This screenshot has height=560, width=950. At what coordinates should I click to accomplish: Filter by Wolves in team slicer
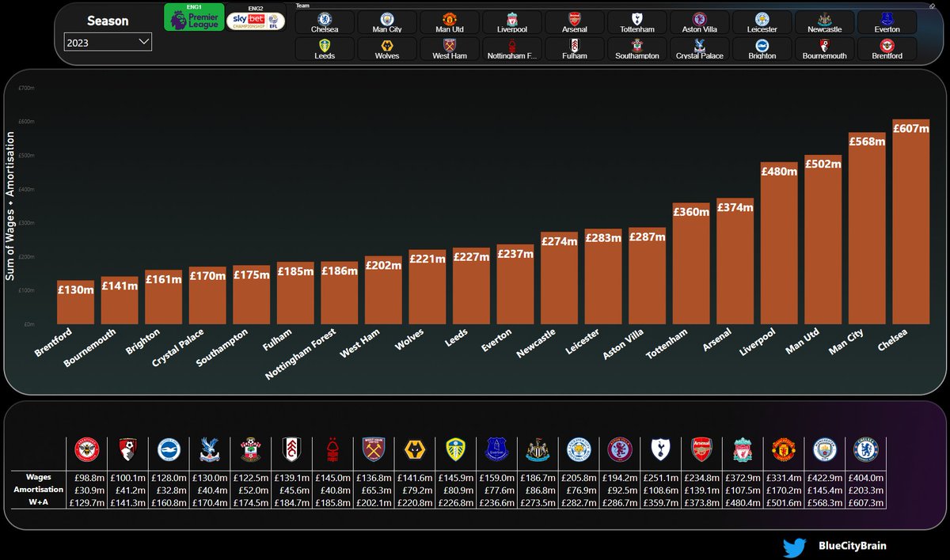387,49
